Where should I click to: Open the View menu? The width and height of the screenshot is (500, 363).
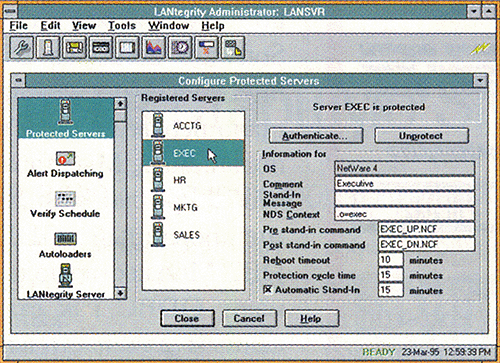84,26
